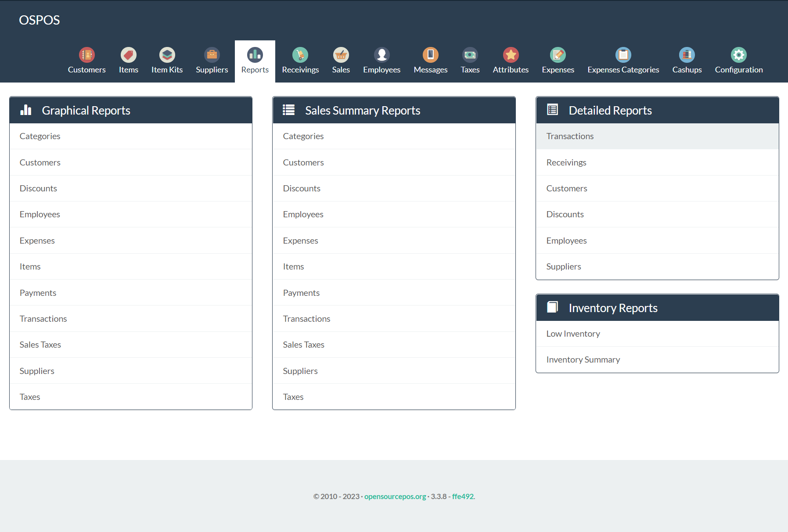Screen dimensions: 788x532
Task: View the Graphical Reports Discounts report
Action: click(x=38, y=188)
